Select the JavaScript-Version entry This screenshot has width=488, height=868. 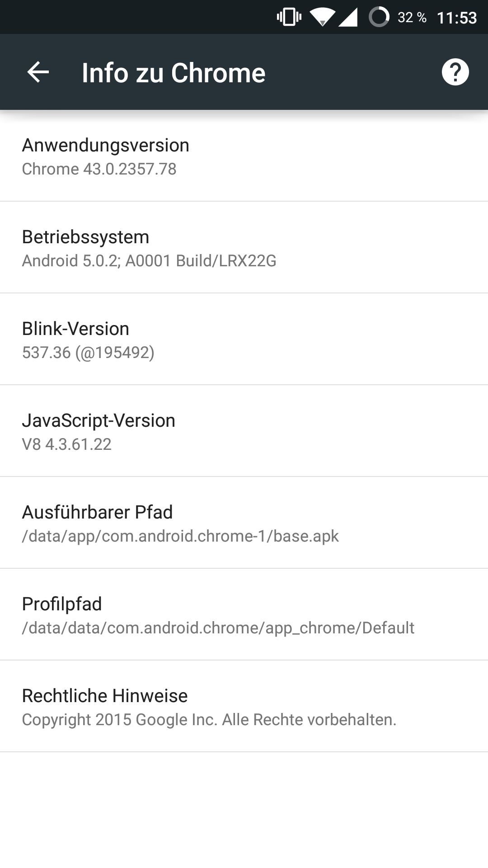point(244,431)
